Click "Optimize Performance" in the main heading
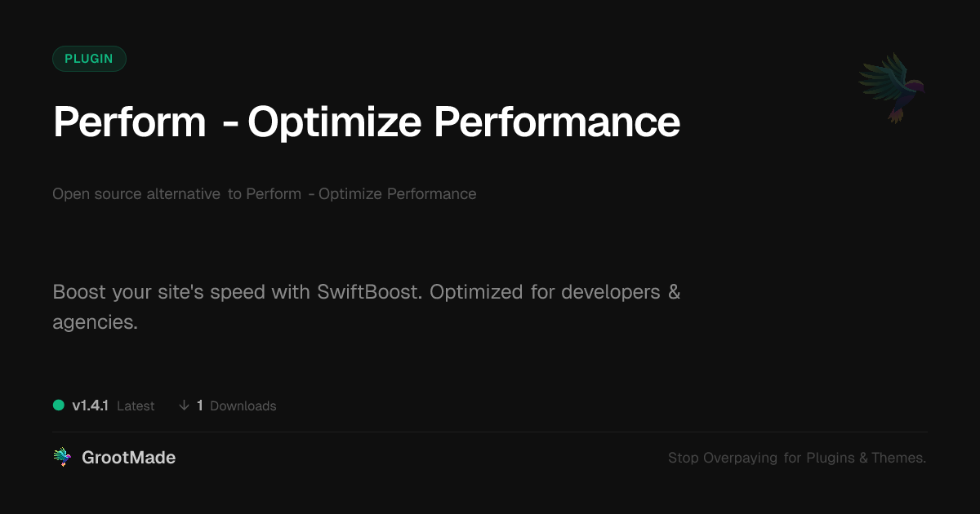980x514 pixels. pos(464,122)
